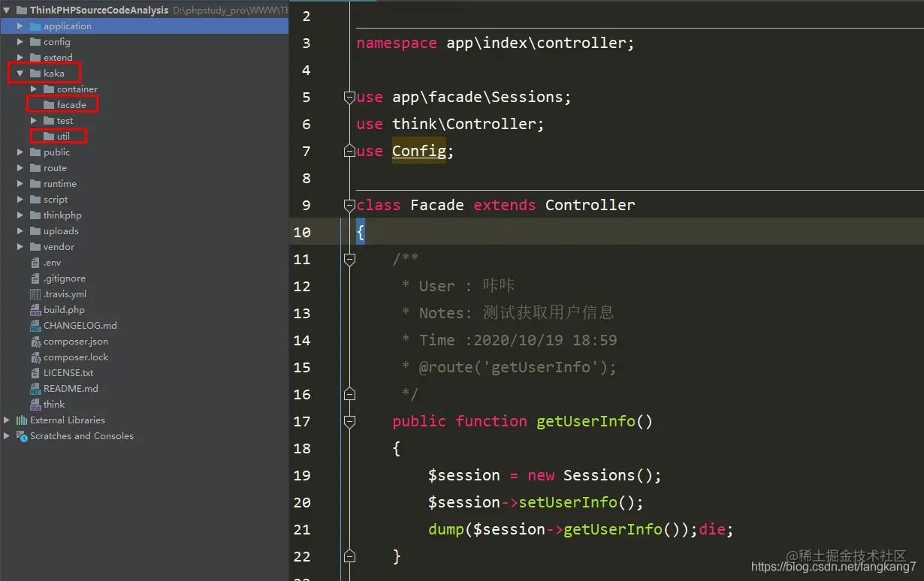Select the route folder name
924x581 pixels.
55,168
